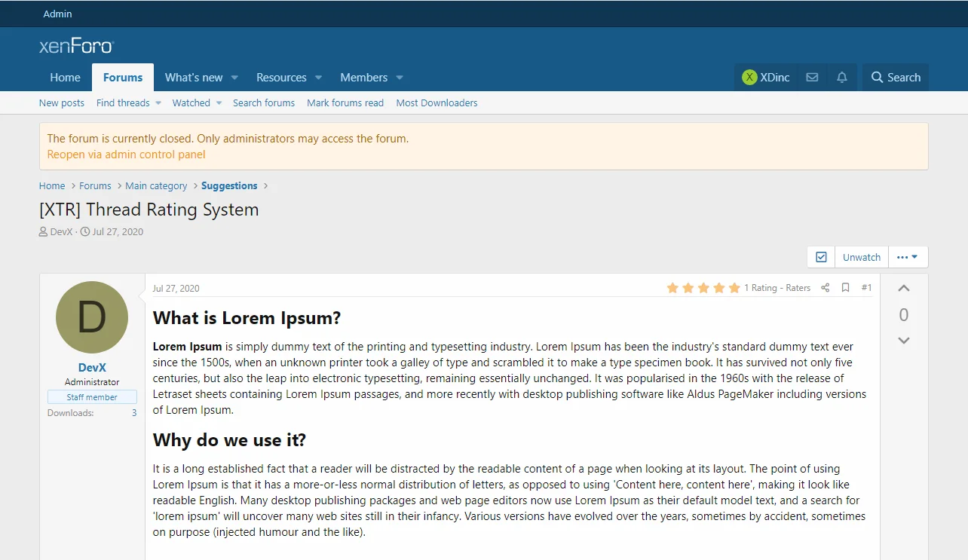Viewport: 968px width, 560px height.
Task: Toggle the thread select checkbox button
Action: 821,257
